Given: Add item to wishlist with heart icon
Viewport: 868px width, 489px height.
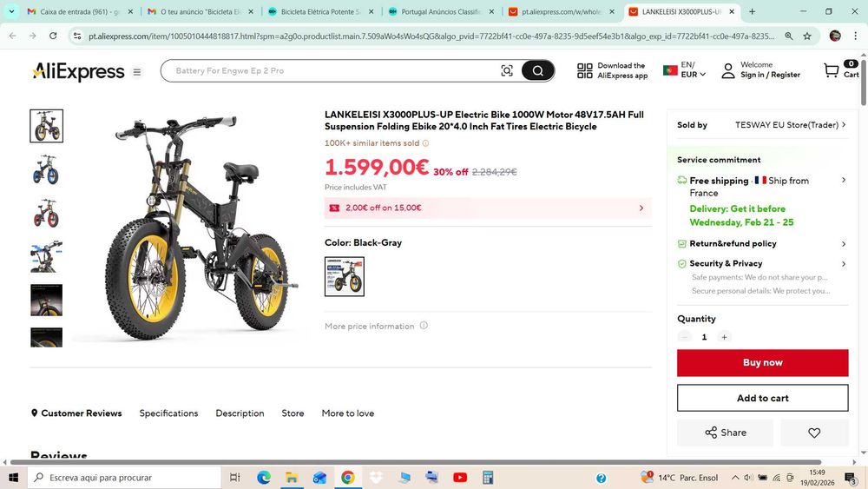Looking at the screenshot, I should click(814, 433).
